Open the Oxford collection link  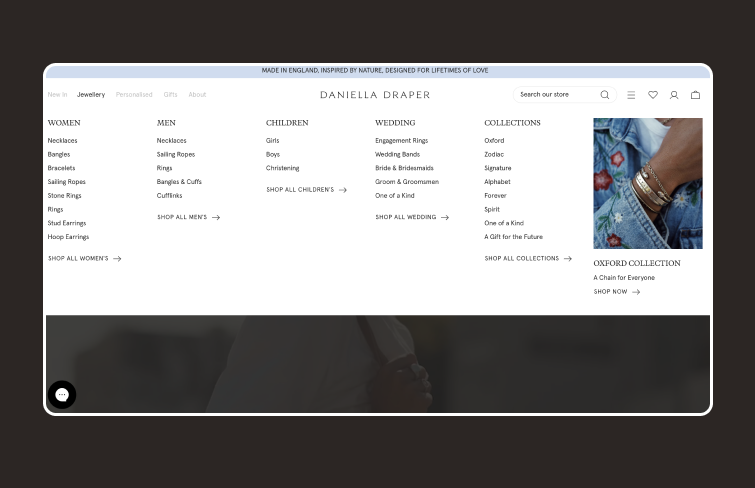(495, 141)
